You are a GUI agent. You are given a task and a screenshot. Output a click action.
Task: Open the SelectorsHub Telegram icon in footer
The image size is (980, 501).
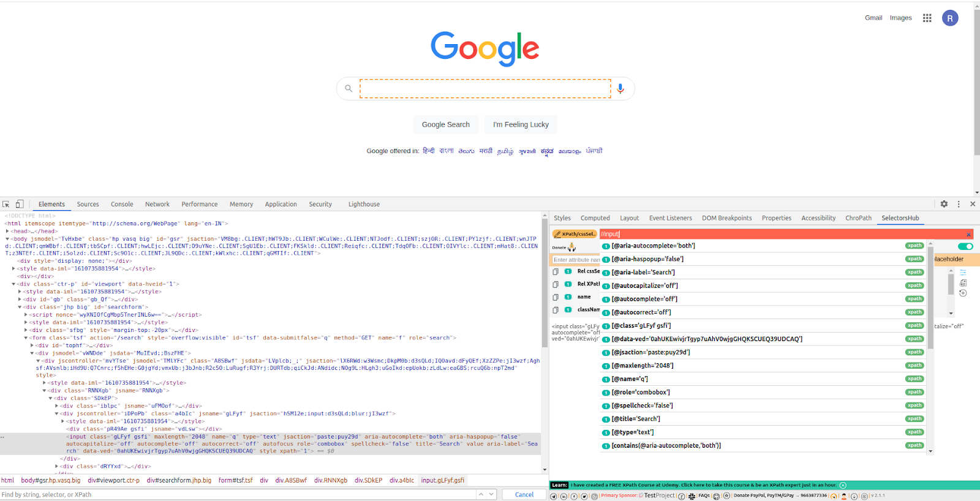[x=554, y=496]
